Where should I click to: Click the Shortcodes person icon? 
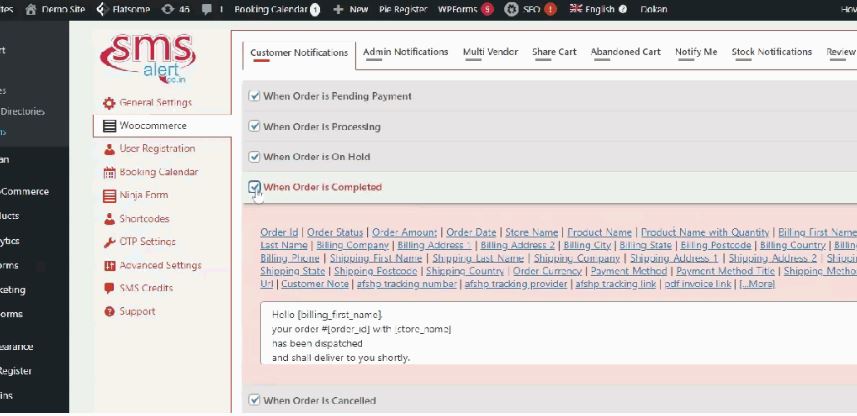coord(109,219)
